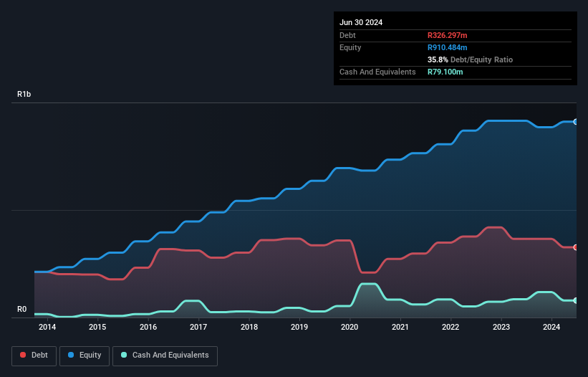Click the Cash And Equivalents tooltip label

[x=377, y=72]
